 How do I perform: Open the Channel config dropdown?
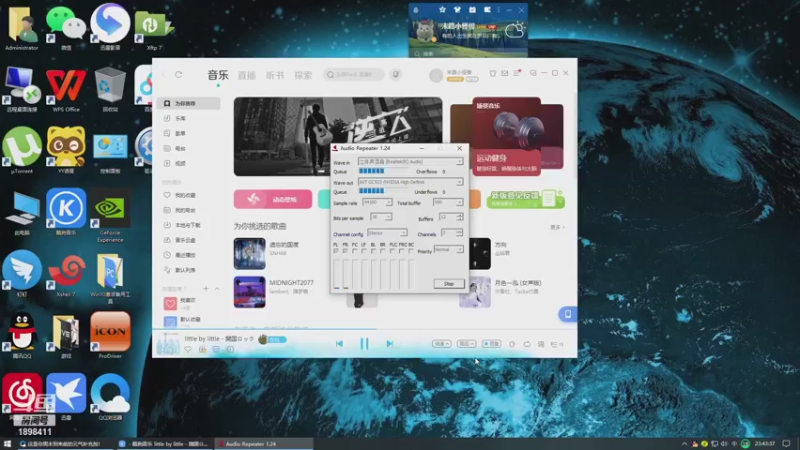pyautogui.click(x=387, y=233)
